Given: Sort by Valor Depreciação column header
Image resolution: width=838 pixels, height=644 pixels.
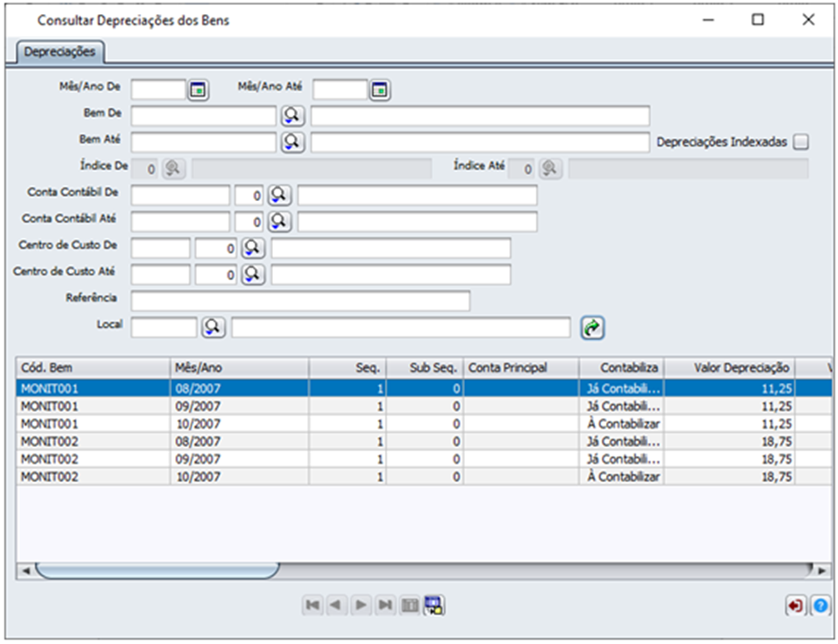Looking at the screenshot, I should pyautogui.click(x=729, y=367).
